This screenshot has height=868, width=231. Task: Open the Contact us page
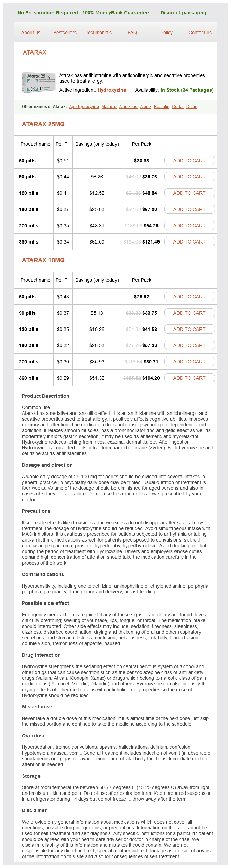point(200,33)
